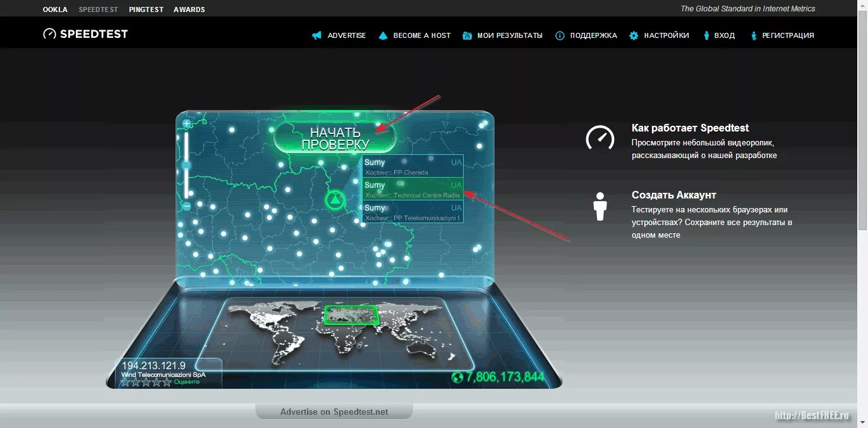Open Мои результаты via camera icon
The image size is (868, 428).
[x=467, y=35]
